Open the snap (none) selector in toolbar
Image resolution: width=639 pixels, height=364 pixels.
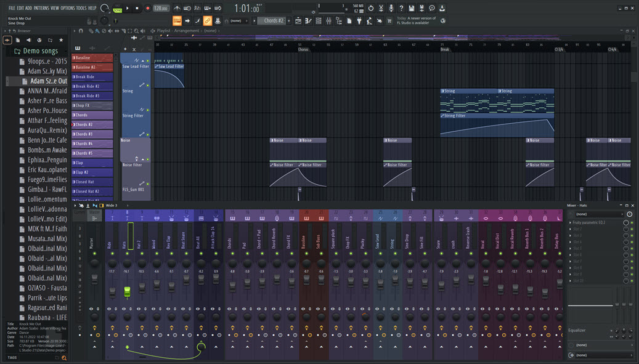238,21
